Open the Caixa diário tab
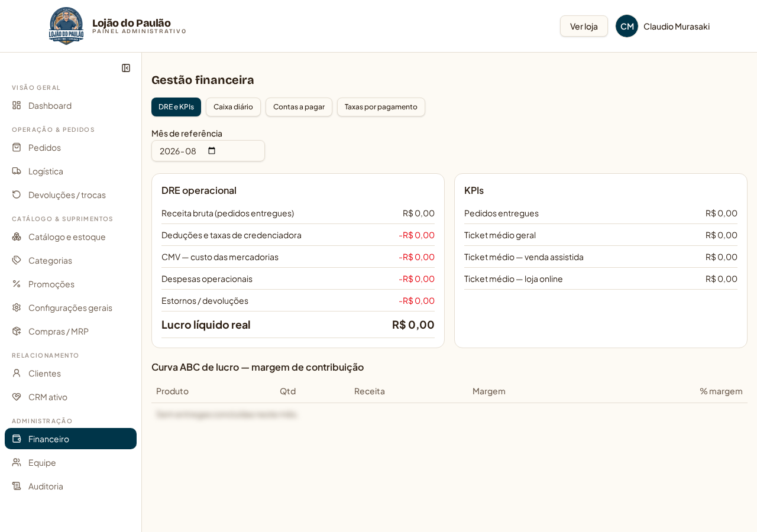757x532 pixels. pyautogui.click(x=233, y=107)
